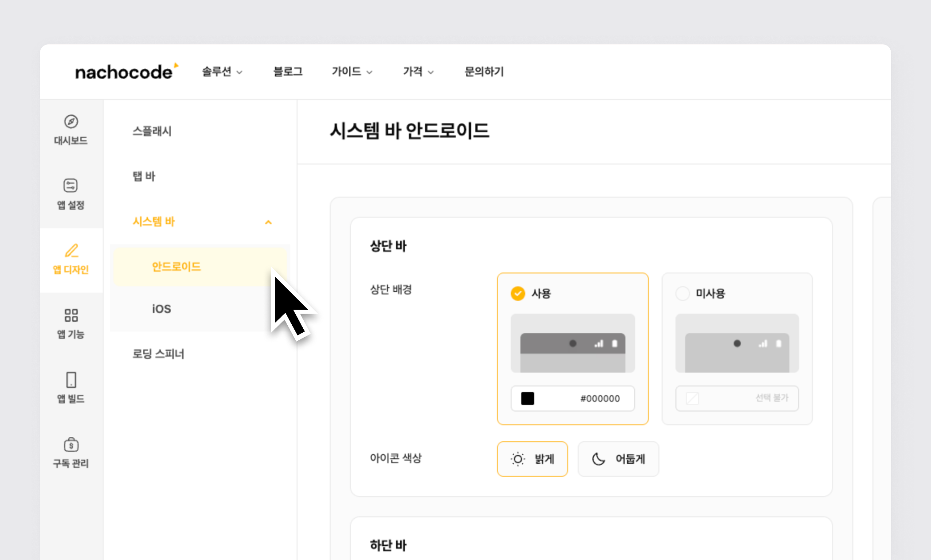Select iOS under 시스템 바
The width and height of the screenshot is (931, 560).
point(161,309)
